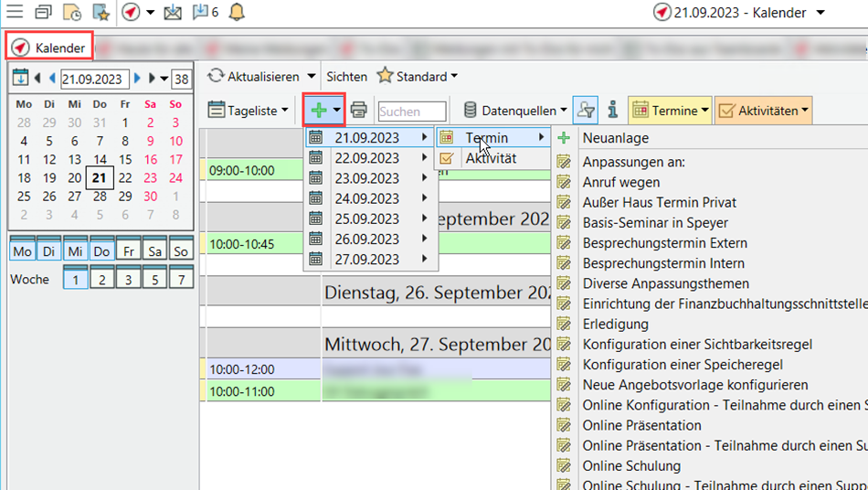The image size is (868, 490).
Task: Click the favorites star document icon
Action: coord(101,13)
